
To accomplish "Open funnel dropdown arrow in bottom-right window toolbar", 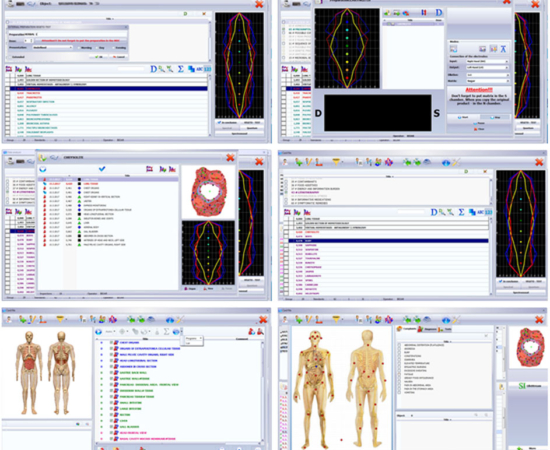I will (342, 320).
